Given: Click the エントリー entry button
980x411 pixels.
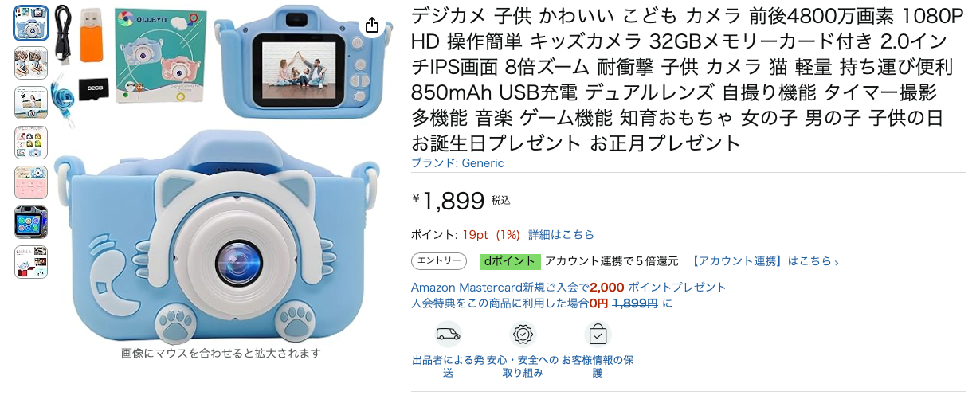Looking at the screenshot, I should (x=438, y=261).
